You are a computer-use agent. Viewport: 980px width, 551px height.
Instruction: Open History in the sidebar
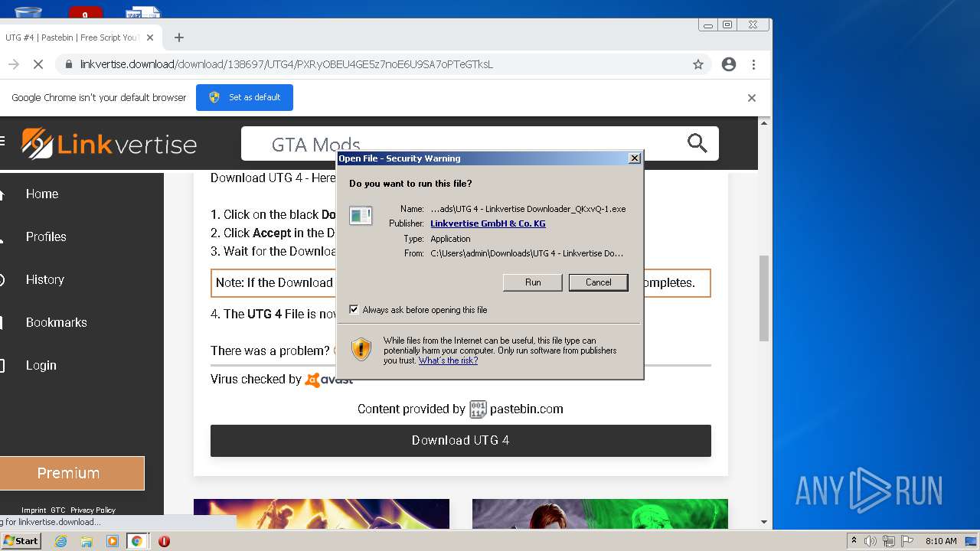tap(45, 280)
